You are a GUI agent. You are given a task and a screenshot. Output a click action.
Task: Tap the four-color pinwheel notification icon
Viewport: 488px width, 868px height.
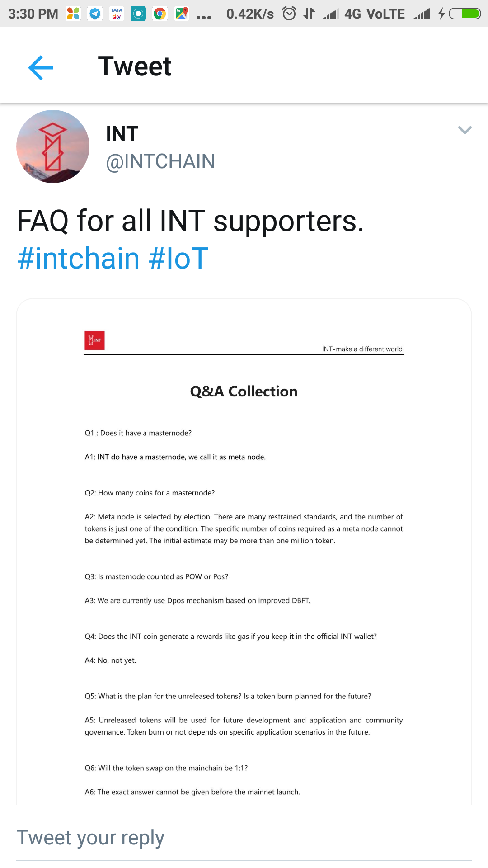[x=73, y=14]
